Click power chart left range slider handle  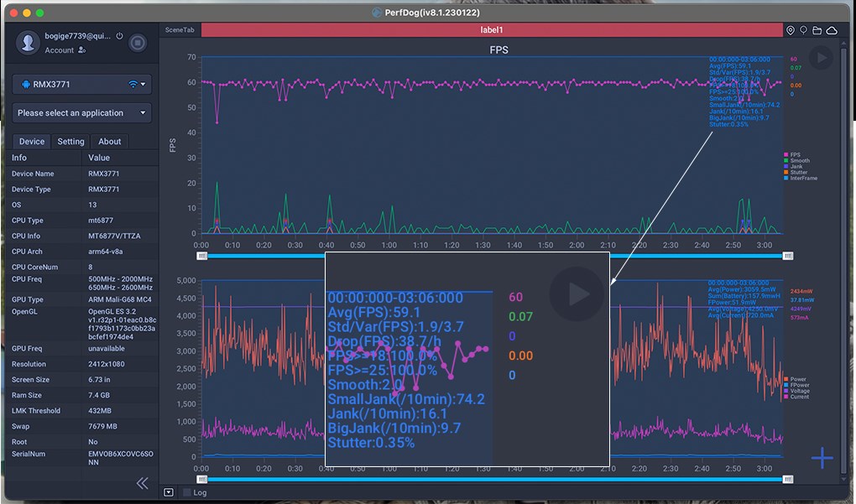(202, 480)
